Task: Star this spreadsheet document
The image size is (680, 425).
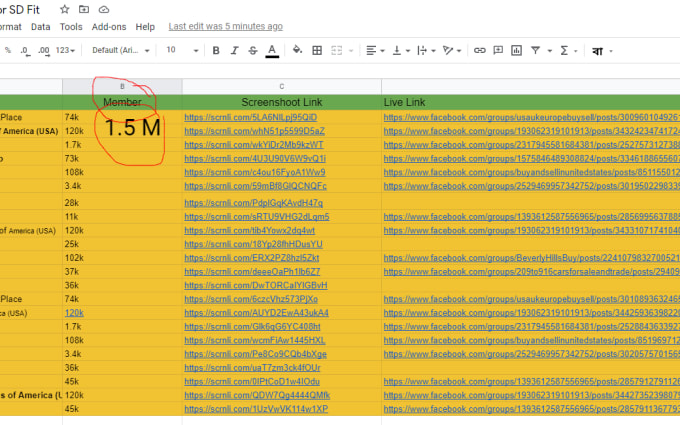Action: click(x=65, y=9)
